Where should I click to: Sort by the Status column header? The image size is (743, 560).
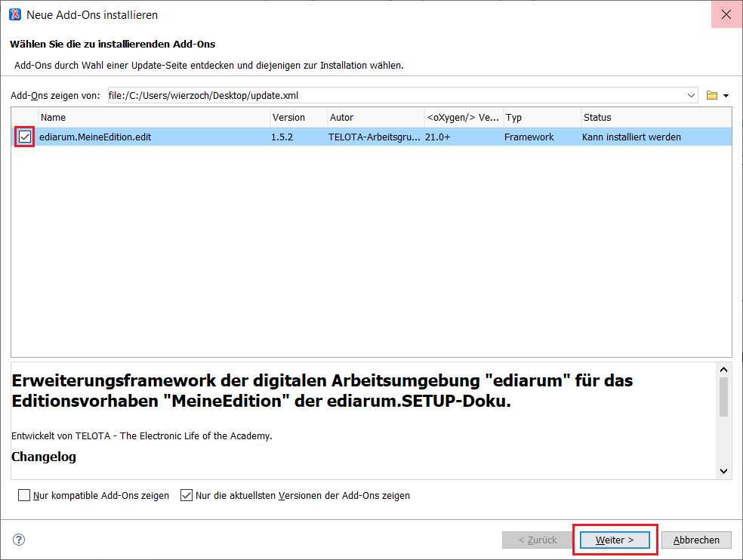pyautogui.click(x=656, y=118)
